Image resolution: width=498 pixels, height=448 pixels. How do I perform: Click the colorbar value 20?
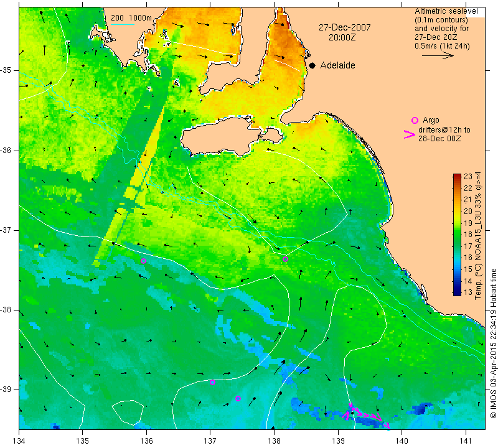click(468, 212)
